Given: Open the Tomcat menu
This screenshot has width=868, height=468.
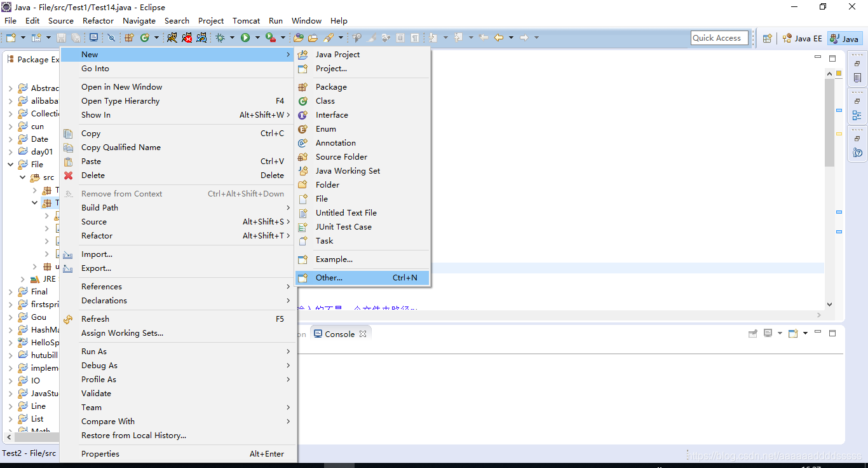Looking at the screenshot, I should (x=246, y=20).
